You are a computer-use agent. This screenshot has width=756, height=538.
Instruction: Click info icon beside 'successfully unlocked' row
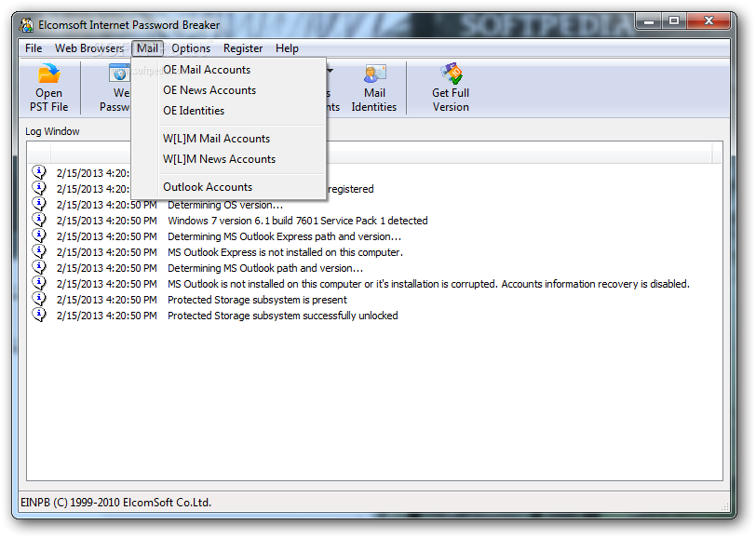39,315
